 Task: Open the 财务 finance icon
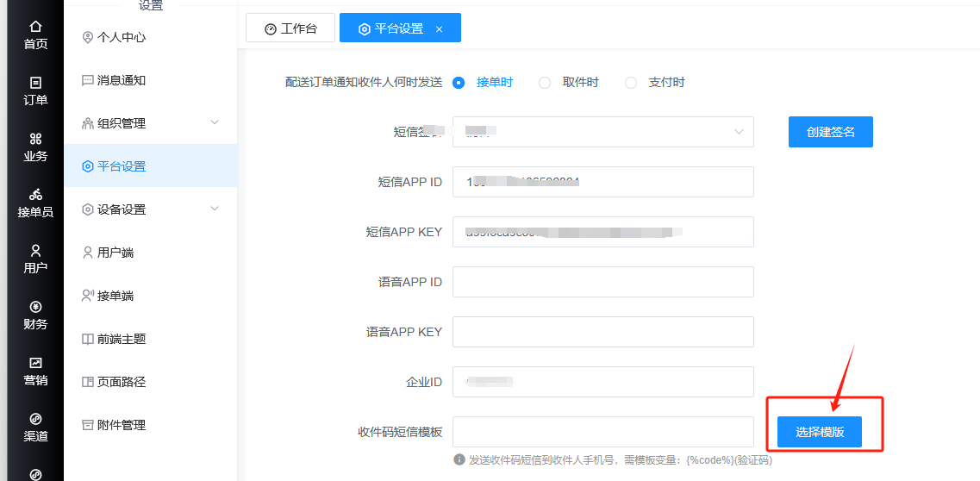point(35,307)
